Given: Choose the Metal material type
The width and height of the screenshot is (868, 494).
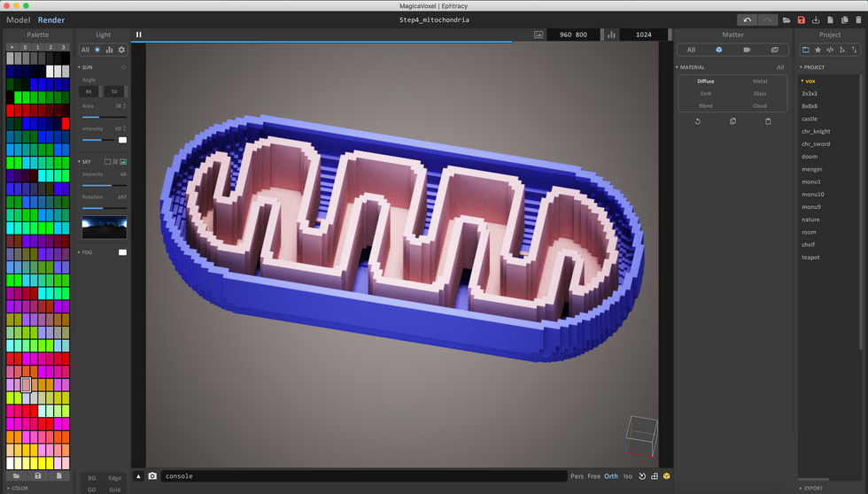Looking at the screenshot, I should pos(760,81).
